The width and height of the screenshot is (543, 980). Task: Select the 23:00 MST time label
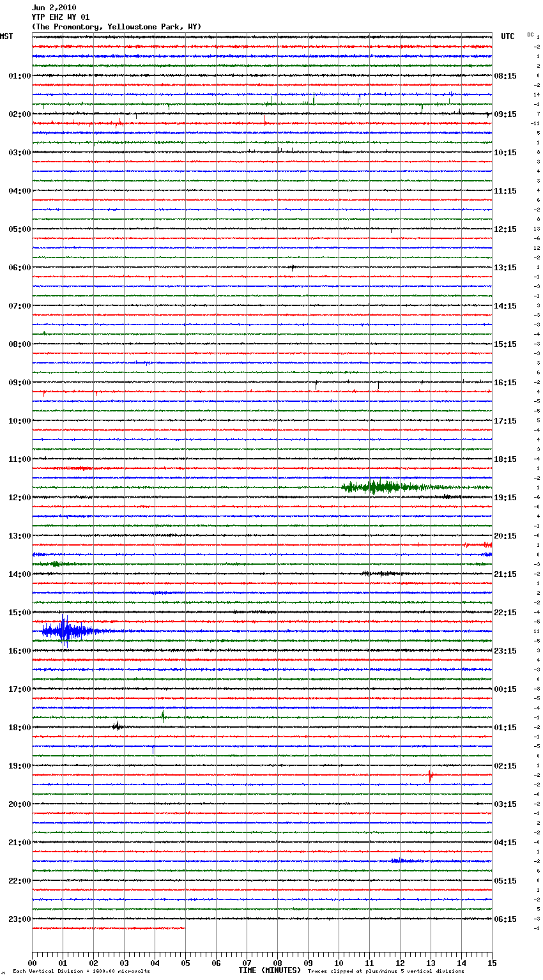(20, 919)
